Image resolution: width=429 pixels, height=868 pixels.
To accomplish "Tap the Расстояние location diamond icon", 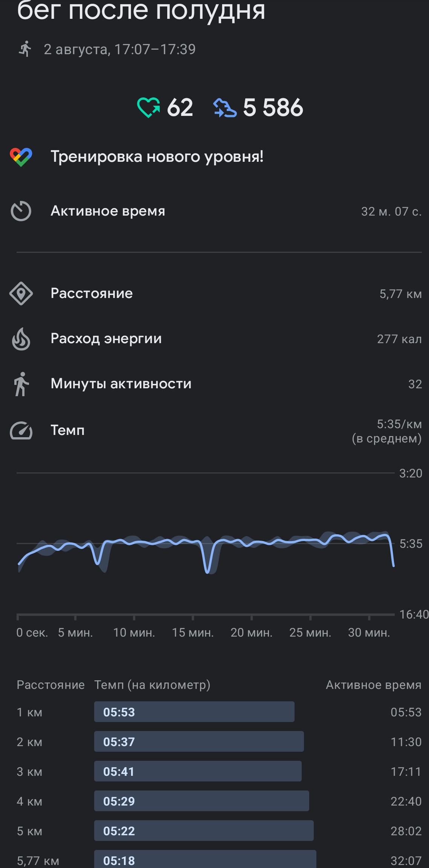I will coord(21,293).
